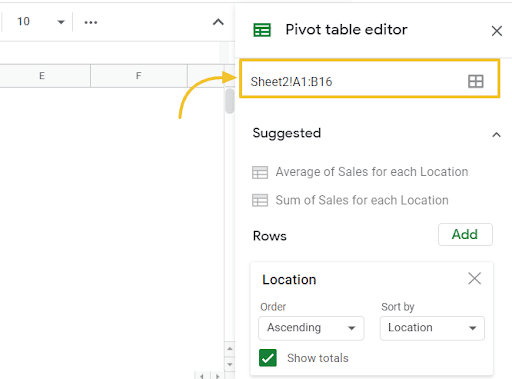Image resolution: width=512 pixels, height=379 pixels.
Task: Select Average of Sales for each Location
Action: pyautogui.click(x=372, y=172)
